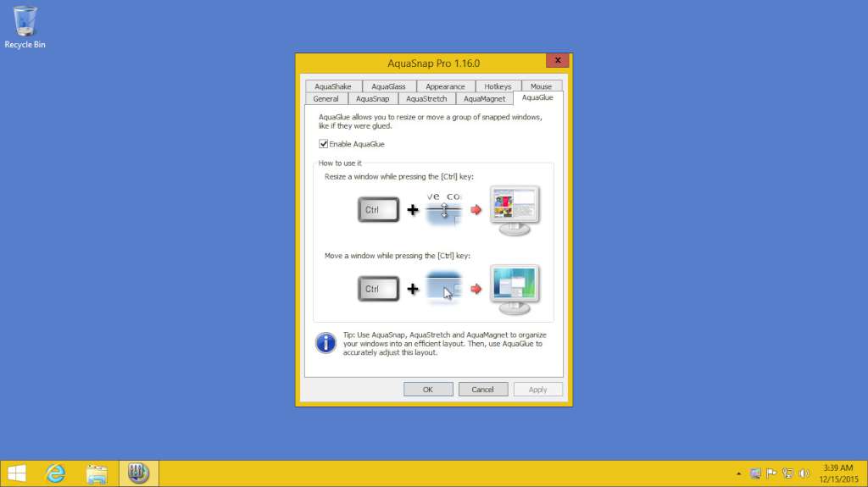
Task: Click the monitor tray icon
Action: [x=754, y=473]
